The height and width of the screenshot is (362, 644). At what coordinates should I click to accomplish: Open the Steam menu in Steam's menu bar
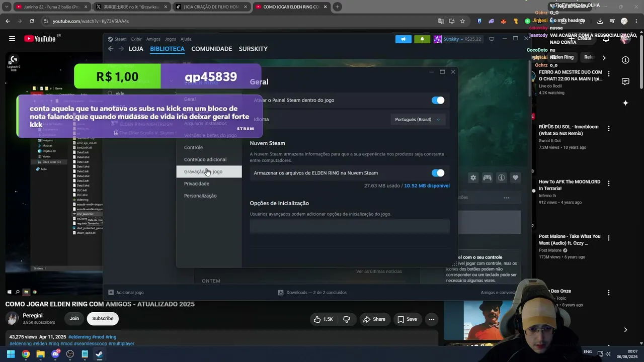(x=120, y=39)
